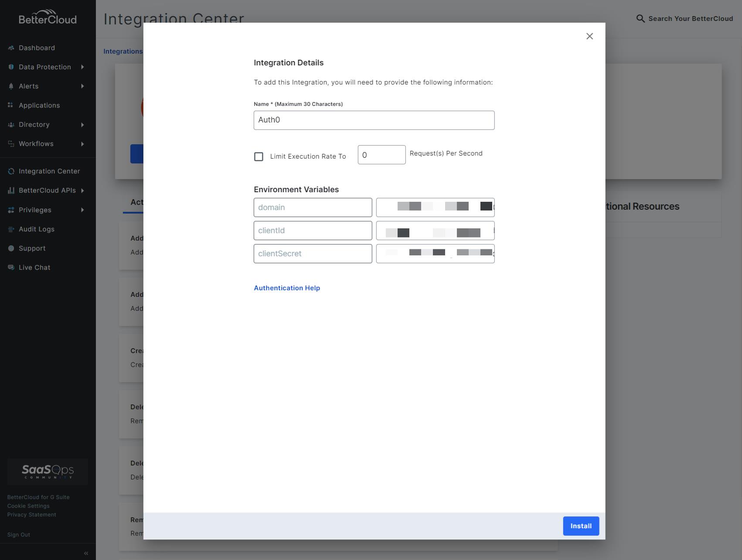Click the Name field containing Auth0

(x=374, y=120)
